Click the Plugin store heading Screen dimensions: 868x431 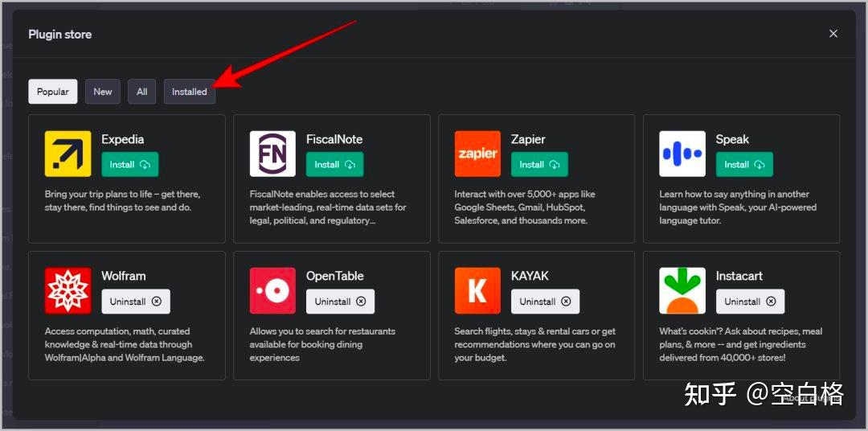click(x=59, y=35)
